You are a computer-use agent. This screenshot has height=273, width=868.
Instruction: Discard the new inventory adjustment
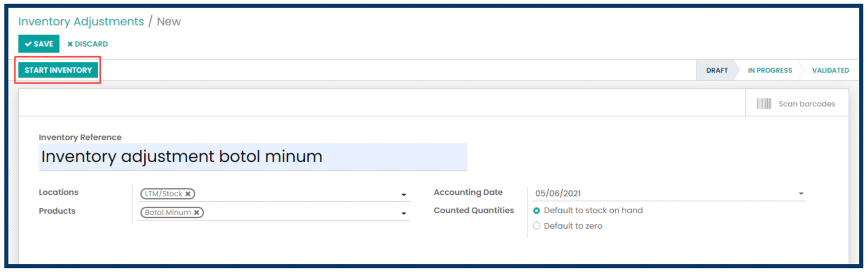pos(88,44)
